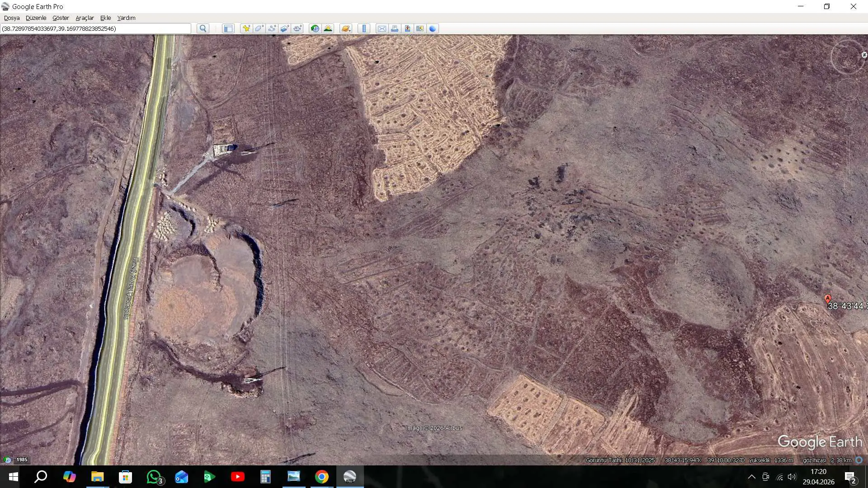The image size is (868, 488).
Task: Click the search magnifier button
Action: 203,28
